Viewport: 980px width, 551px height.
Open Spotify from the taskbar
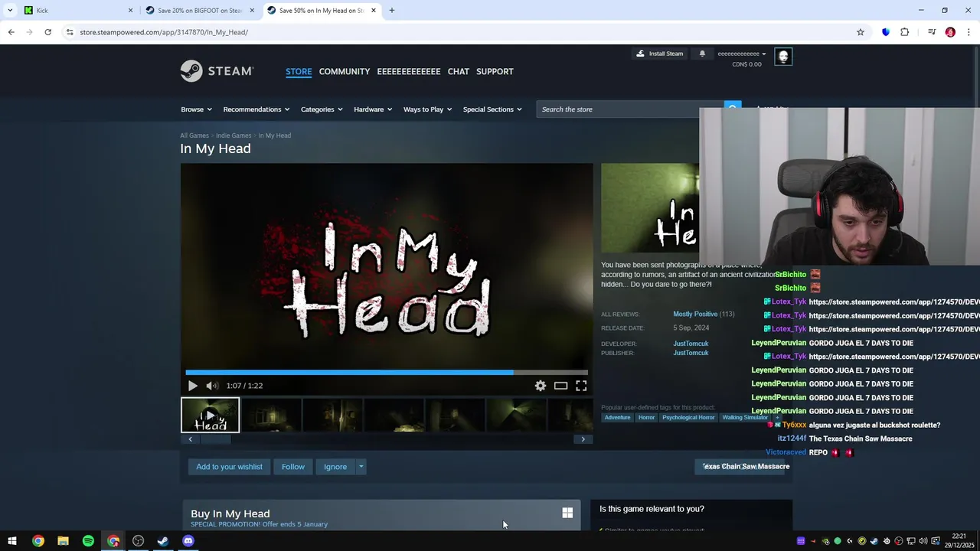click(x=88, y=541)
